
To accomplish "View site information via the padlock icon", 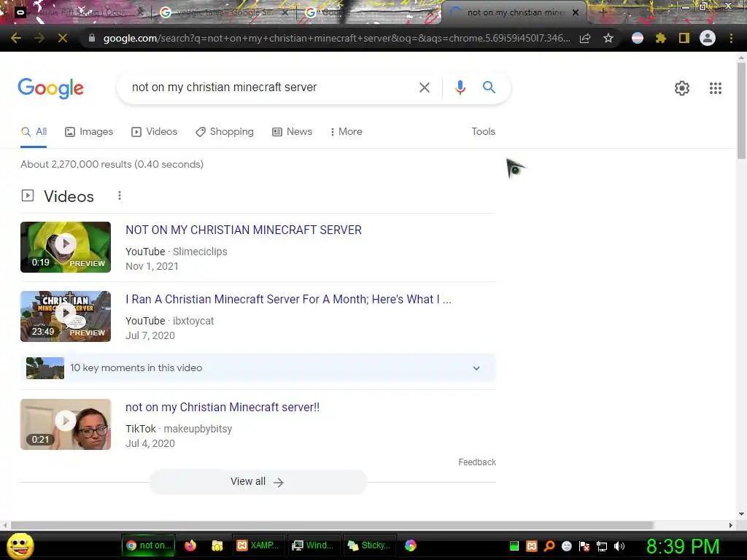I will pyautogui.click(x=92, y=38).
